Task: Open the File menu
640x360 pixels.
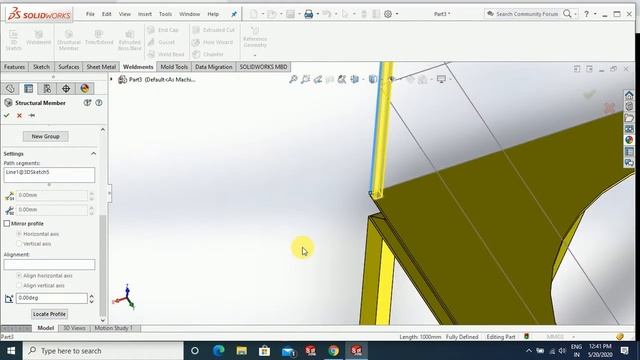Action: pyautogui.click(x=90, y=14)
